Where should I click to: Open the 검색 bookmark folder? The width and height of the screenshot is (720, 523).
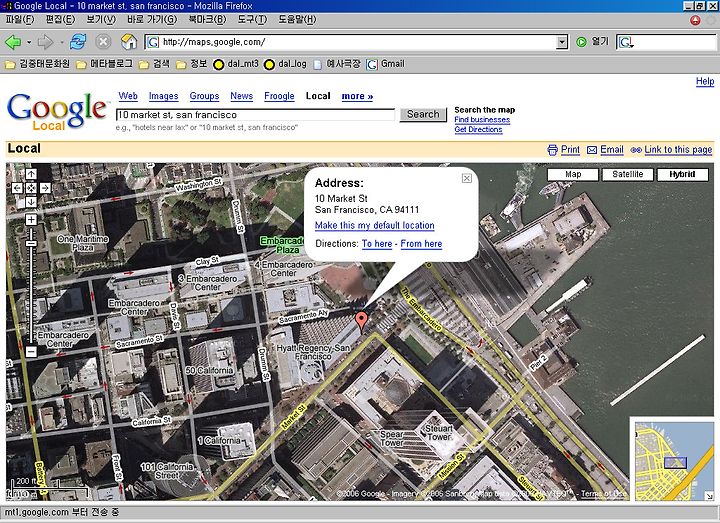click(154, 64)
